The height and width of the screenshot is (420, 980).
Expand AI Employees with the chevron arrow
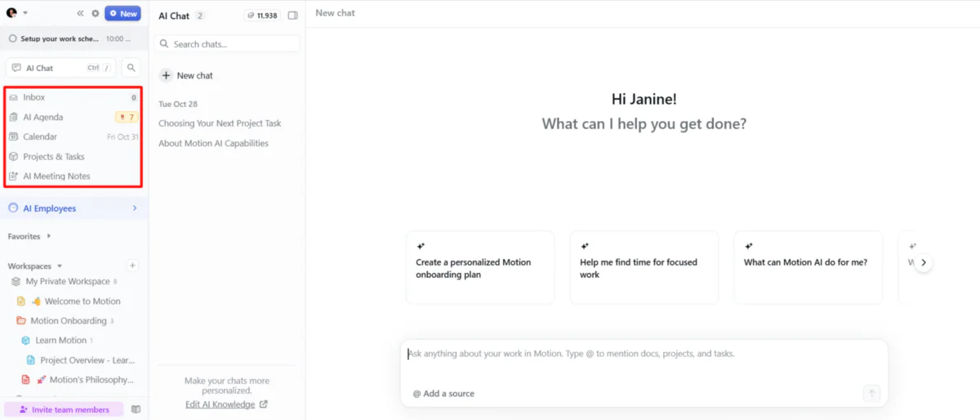135,208
